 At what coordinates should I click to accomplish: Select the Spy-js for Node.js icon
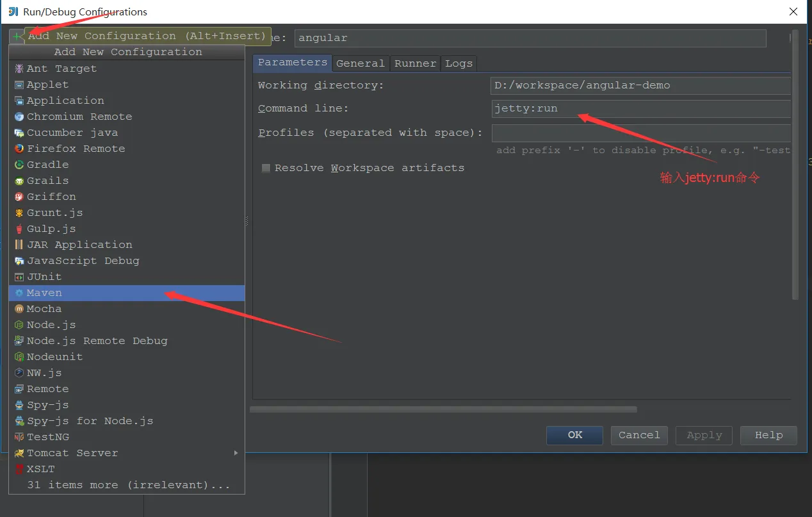click(20, 421)
